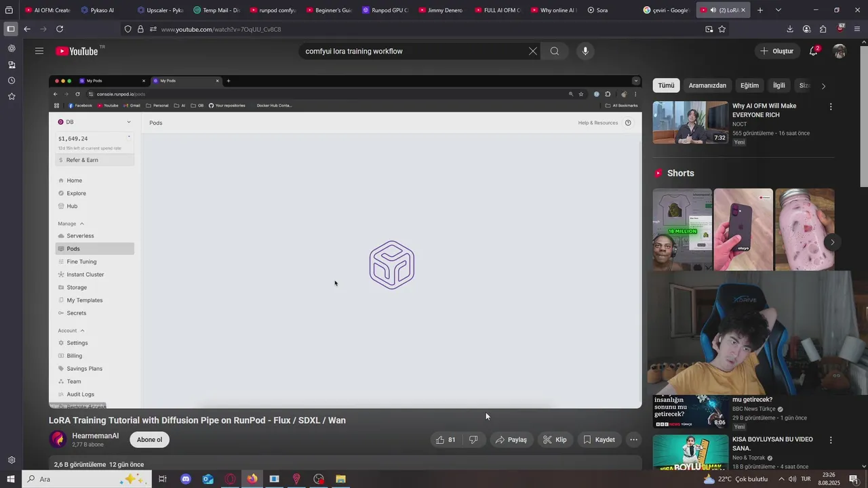This screenshot has width=868, height=488.
Task: Start voice search with the microphone
Action: tap(585, 52)
